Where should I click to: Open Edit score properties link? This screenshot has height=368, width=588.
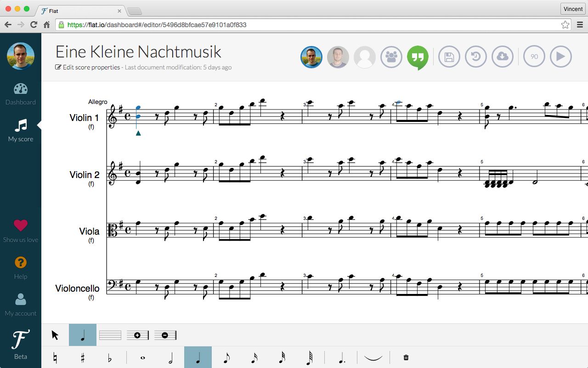(x=88, y=67)
